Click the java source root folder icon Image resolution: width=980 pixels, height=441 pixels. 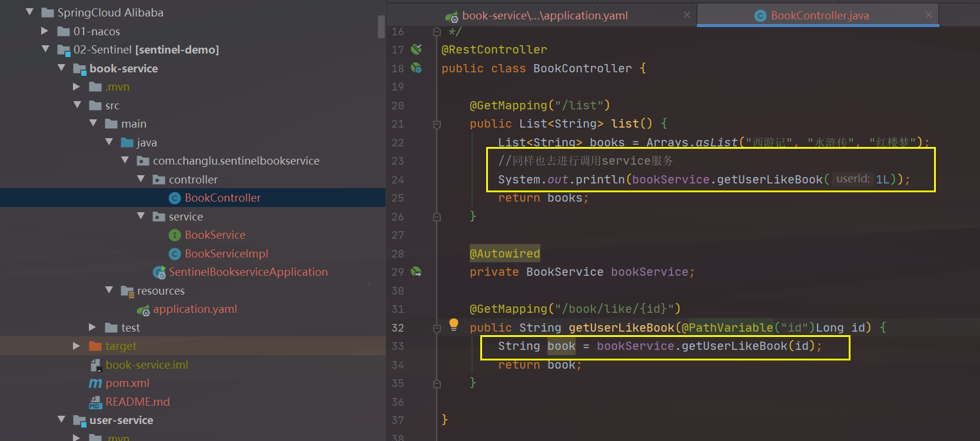coord(127,142)
